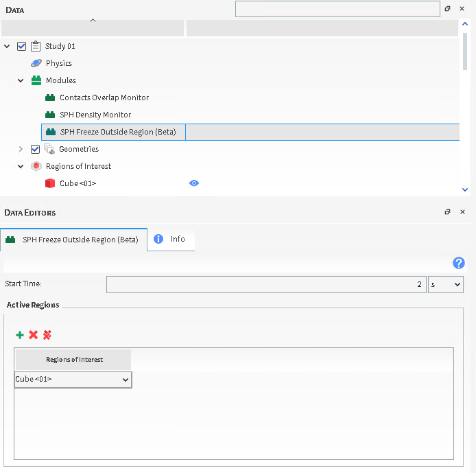The height and width of the screenshot is (473, 476).
Task: Click the Start Time input field
Action: coord(265,284)
